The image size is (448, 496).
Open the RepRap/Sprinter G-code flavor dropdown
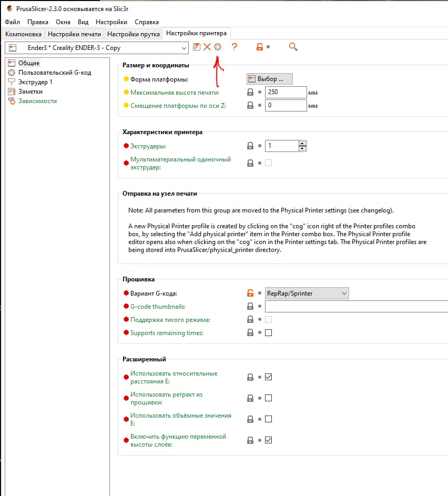tap(307, 293)
